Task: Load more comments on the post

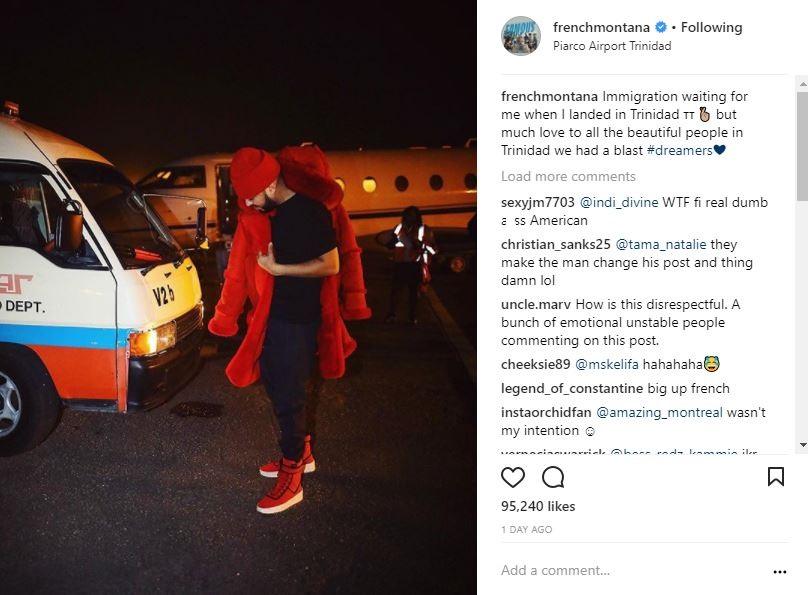Action: (568, 176)
